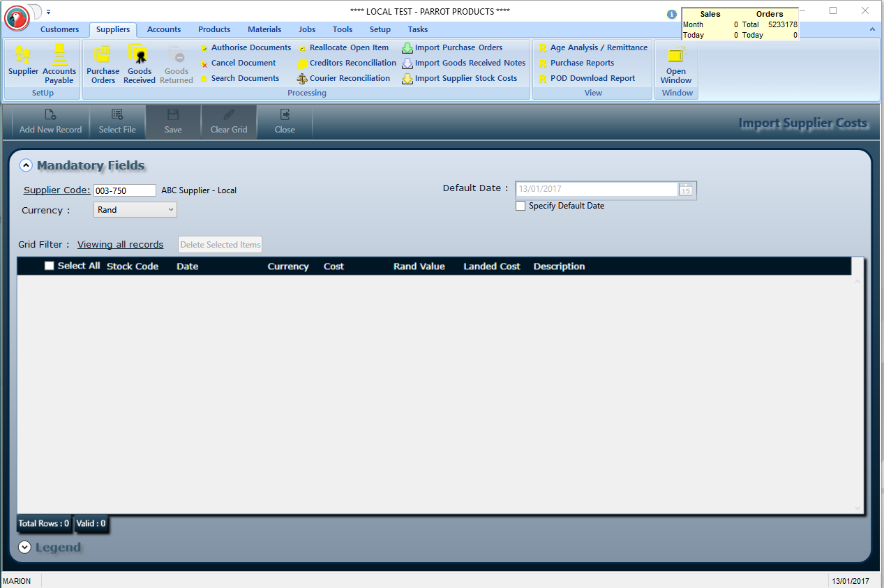
Task: Click Import Purchase Orders
Action: coord(452,47)
